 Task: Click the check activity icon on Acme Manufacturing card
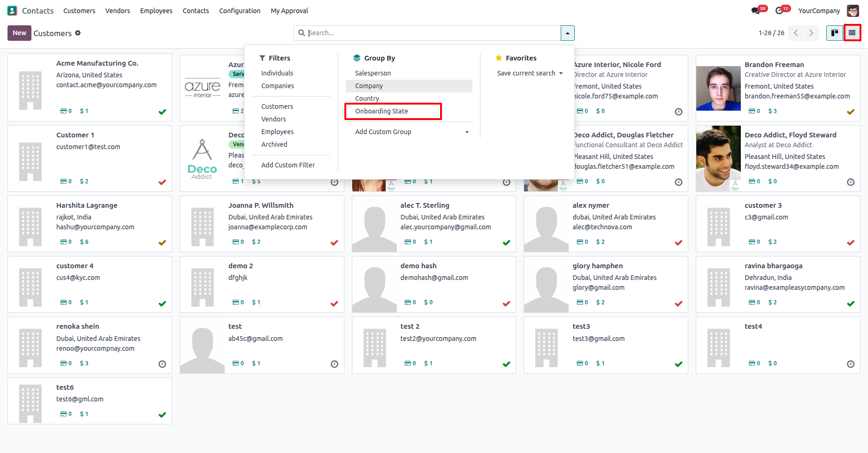162,112
